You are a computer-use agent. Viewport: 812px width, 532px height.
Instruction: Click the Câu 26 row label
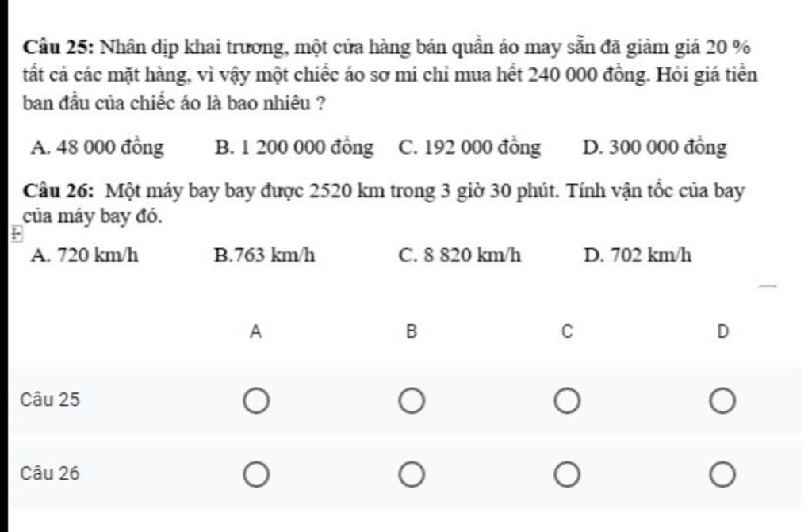[x=51, y=474]
